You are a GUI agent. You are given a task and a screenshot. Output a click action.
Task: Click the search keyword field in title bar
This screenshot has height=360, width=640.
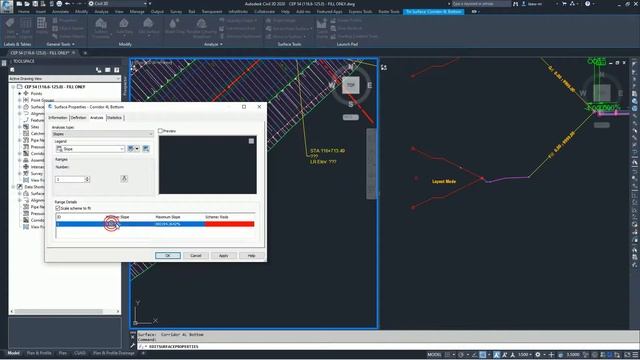coord(481,4)
